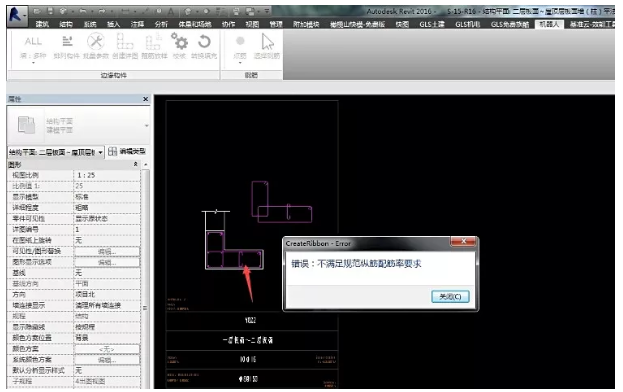This screenshot has height=392, width=623.
Task: Open the 系统 ribbon tab
Action: pyautogui.click(x=90, y=25)
